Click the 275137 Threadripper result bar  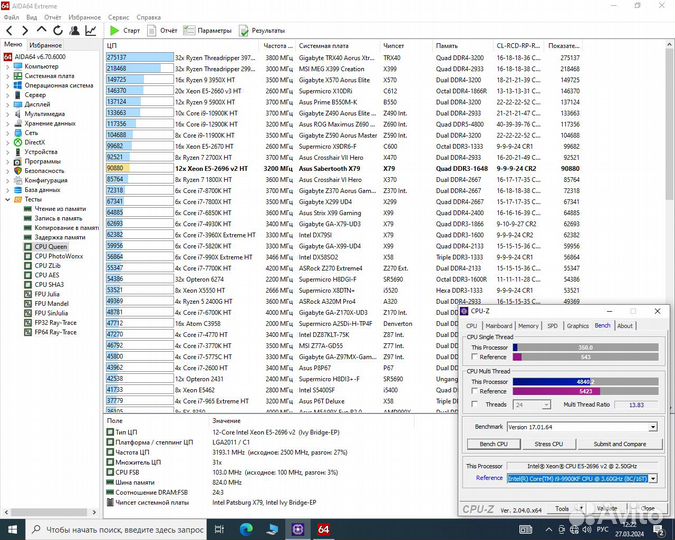[x=139, y=57]
